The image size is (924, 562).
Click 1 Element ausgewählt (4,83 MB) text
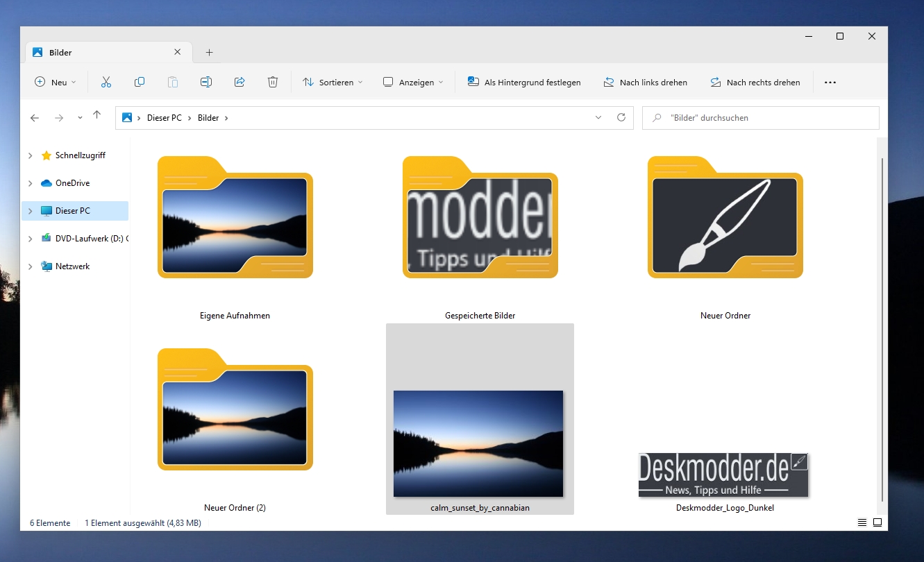click(x=143, y=523)
